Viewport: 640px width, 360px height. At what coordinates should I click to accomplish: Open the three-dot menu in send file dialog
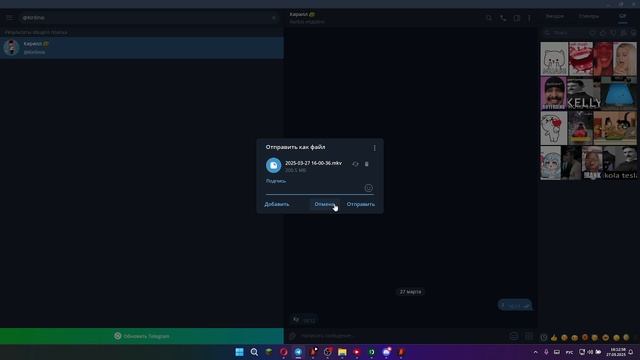tap(374, 148)
